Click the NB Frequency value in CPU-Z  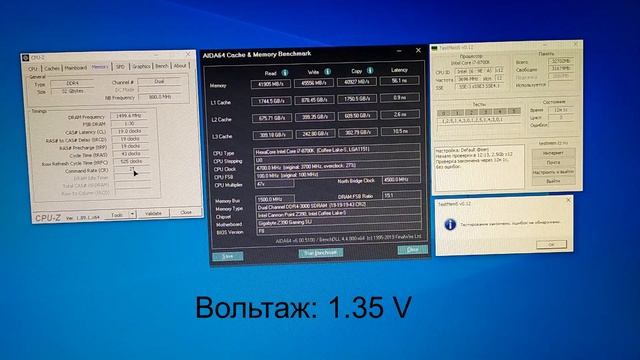click(159, 97)
